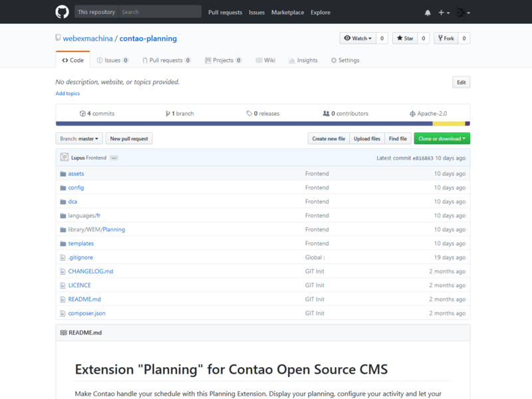The height and width of the screenshot is (399, 532).
Task: Switch to the Settings tab
Action: coord(345,60)
